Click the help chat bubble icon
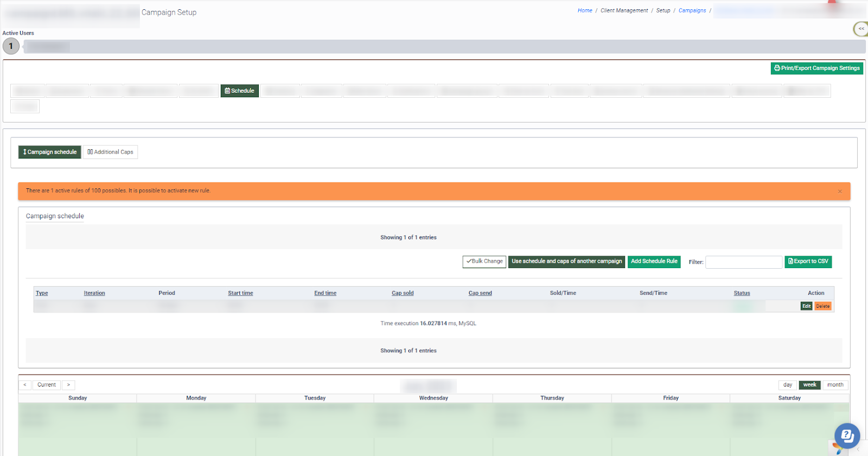 (846, 435)
